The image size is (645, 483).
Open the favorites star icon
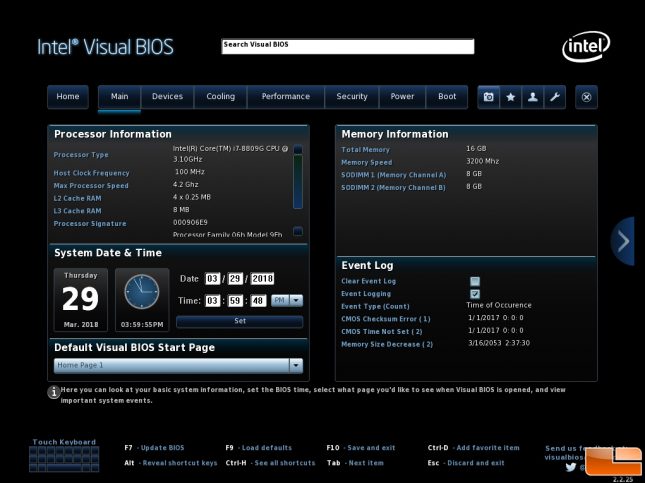pyautogui.click(x=510, y=97)
